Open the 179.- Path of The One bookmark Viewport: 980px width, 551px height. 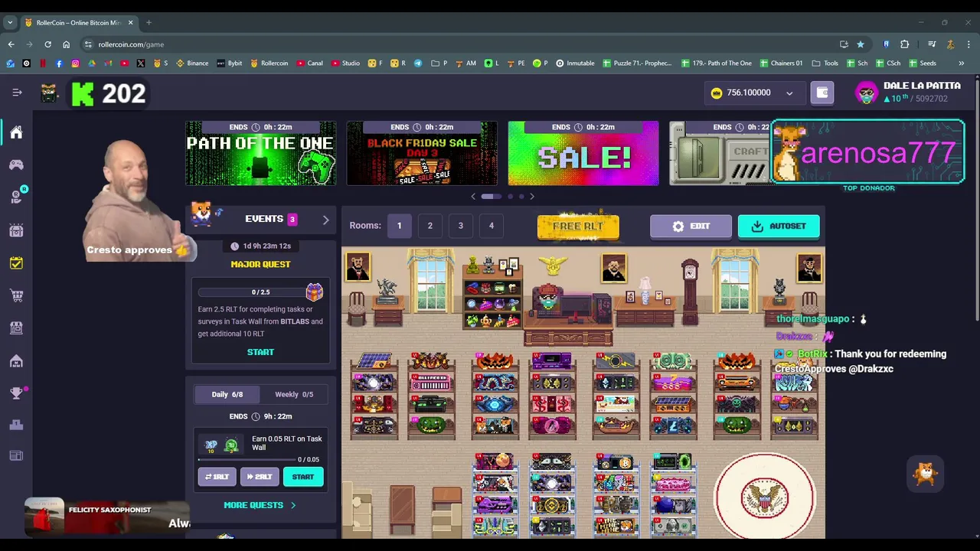click(x=717, y=64)
